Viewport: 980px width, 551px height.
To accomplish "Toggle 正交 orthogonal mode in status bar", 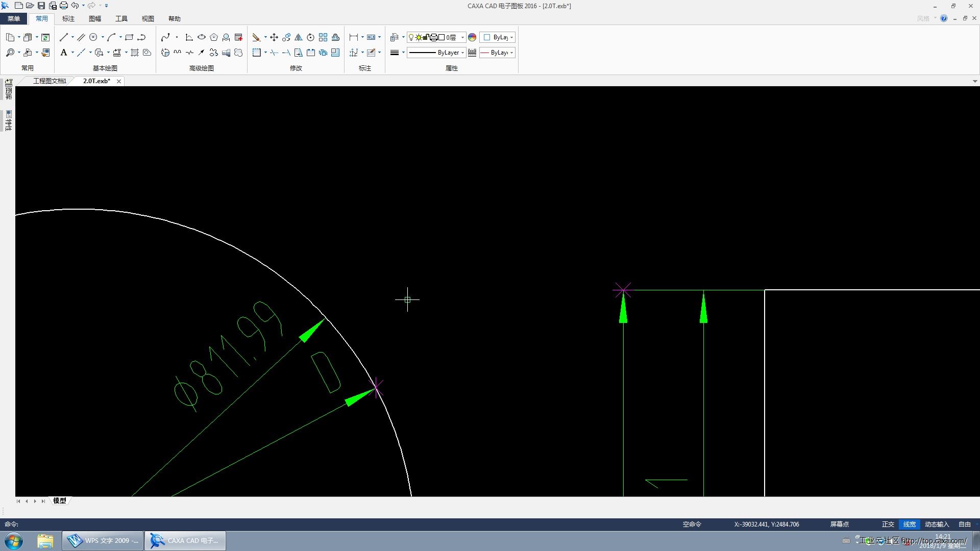I will click(x=888, y=524).
